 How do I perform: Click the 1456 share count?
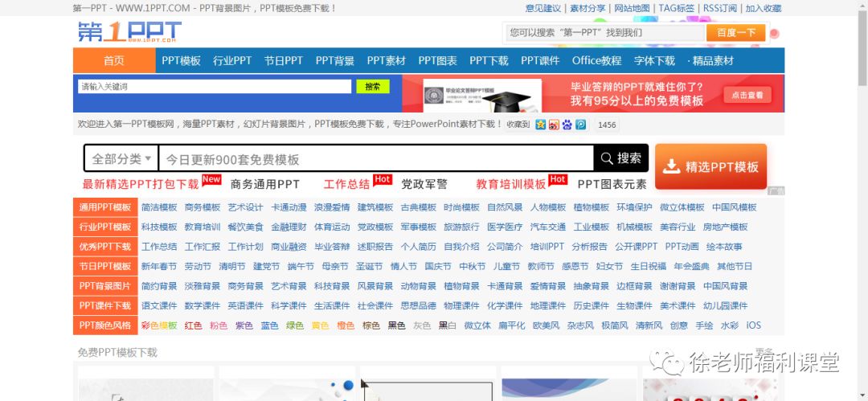[x=607, y=125]
